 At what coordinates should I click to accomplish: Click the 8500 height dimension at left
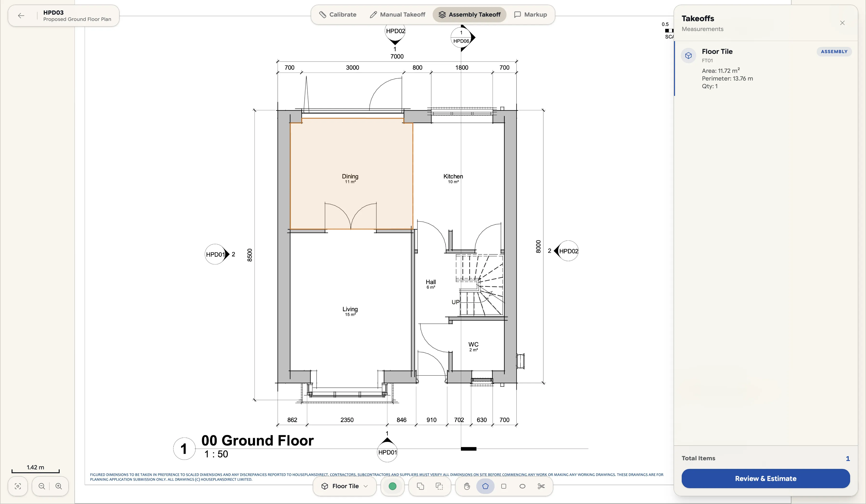250,255
